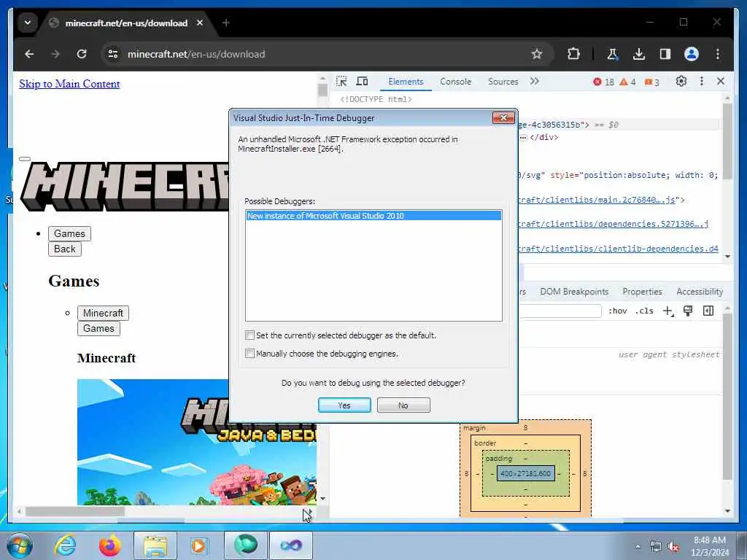
Task: Open the Chrome profile avatar
Action: pyautogui.click(x=692, y=54)
